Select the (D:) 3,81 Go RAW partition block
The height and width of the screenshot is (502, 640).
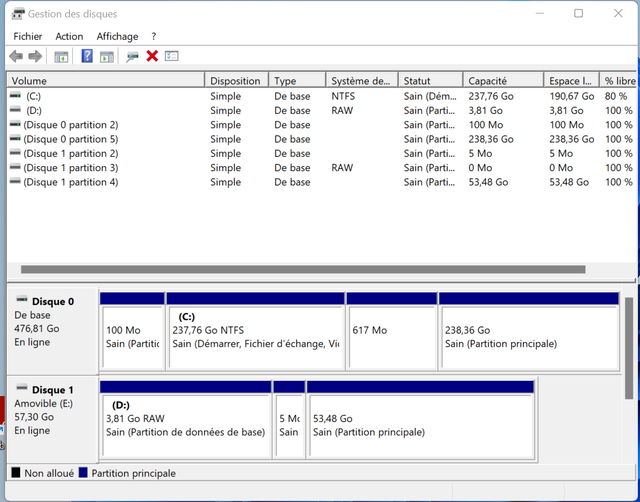[186, 420]
